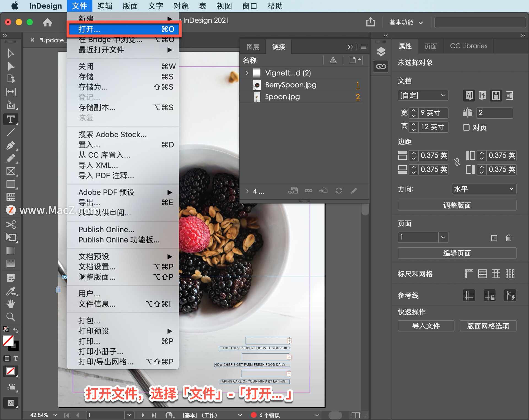
Task: Select the Zoom tool magnifier
Action: pyautogui.click(x=10, y=317)
